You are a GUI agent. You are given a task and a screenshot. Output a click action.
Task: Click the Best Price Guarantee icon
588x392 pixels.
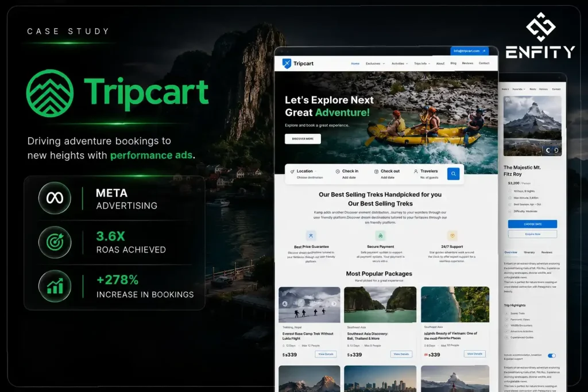[x=311, y=236]
